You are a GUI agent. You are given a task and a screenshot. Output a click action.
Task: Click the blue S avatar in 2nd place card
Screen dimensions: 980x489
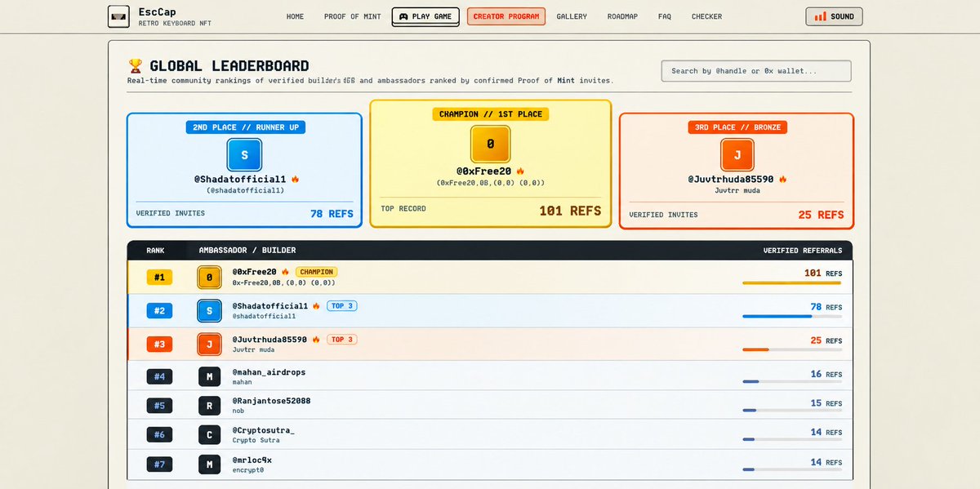[x=244, y=154]
